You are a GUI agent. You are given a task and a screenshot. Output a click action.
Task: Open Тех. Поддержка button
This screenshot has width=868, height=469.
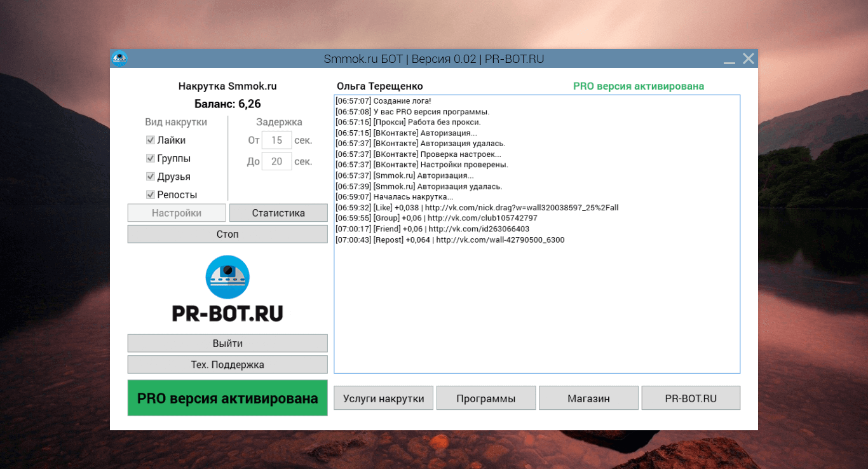click(227, 364)
